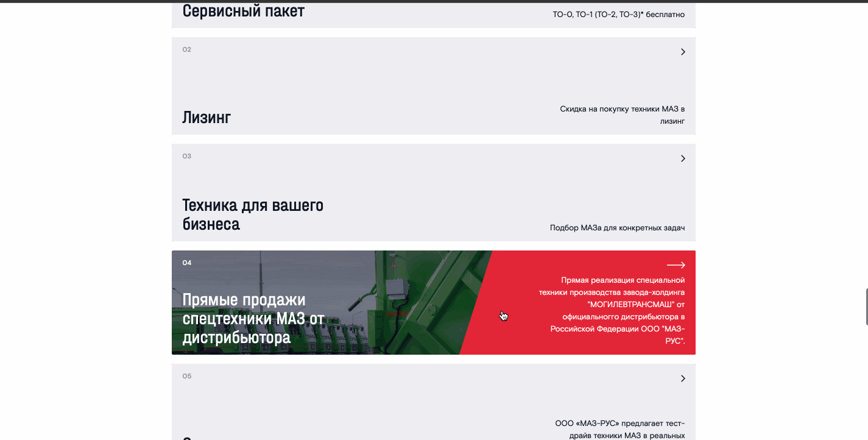Image resolution: width=868 pixels, height=440 pixels.
Task: Expand the chevron on card 05
Action: click(x=683, y=378)
